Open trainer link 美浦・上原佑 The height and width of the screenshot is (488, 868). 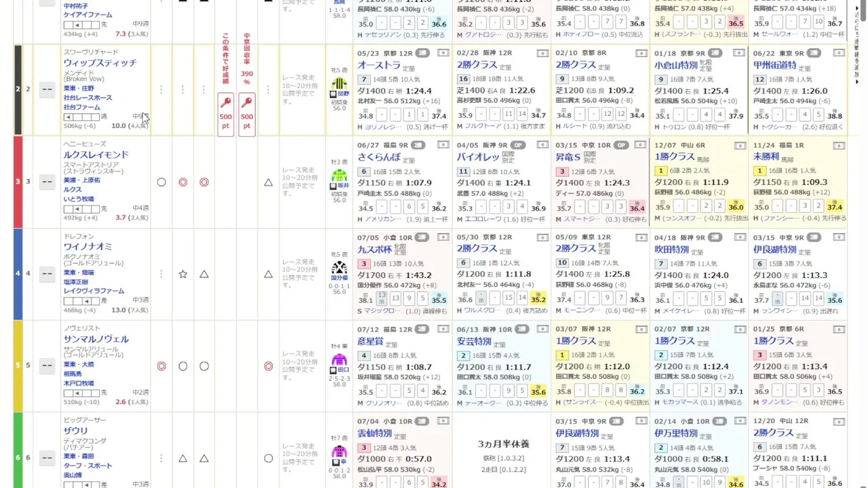coord(82,180)
